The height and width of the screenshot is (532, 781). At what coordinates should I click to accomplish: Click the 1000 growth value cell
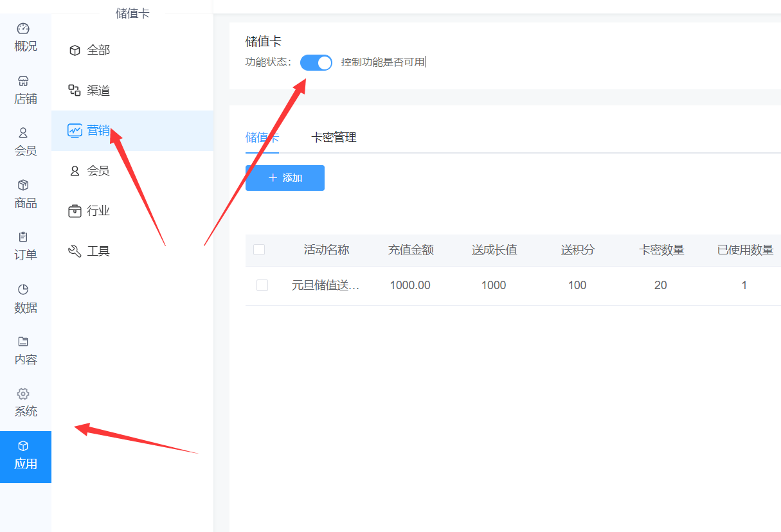click(x=494, y=285)
